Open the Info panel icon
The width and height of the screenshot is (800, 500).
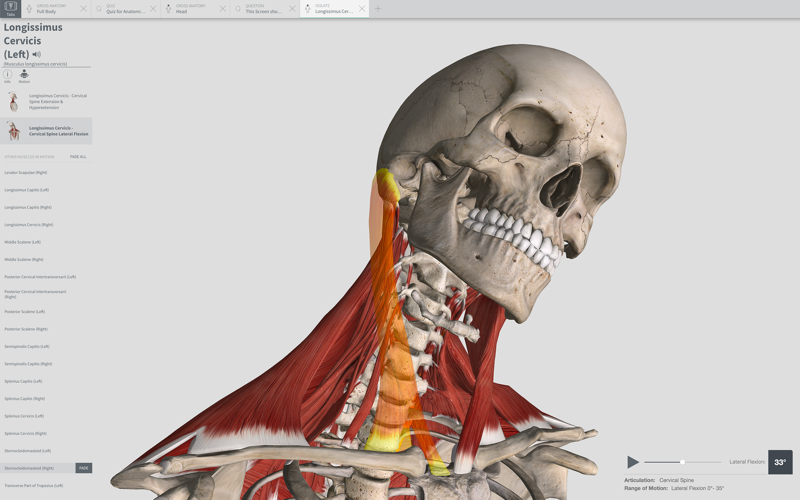pyautogui.click(x=7, y=75)
